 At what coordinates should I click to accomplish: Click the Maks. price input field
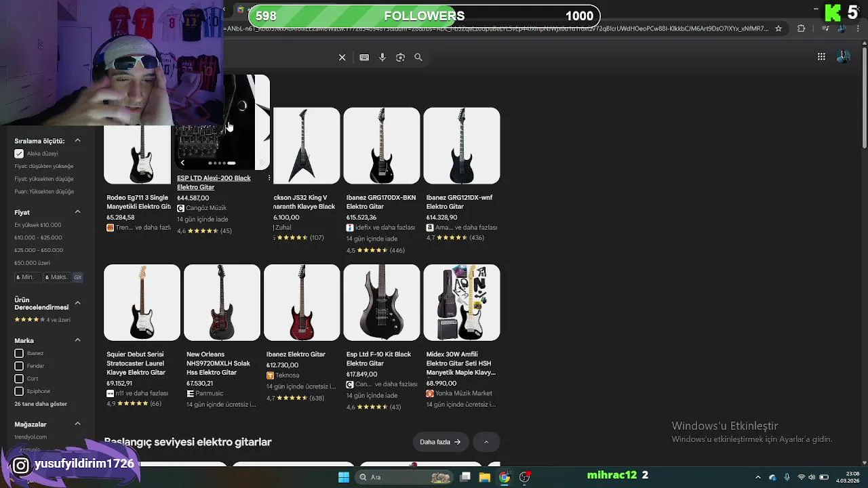click(x=57, y=277)
